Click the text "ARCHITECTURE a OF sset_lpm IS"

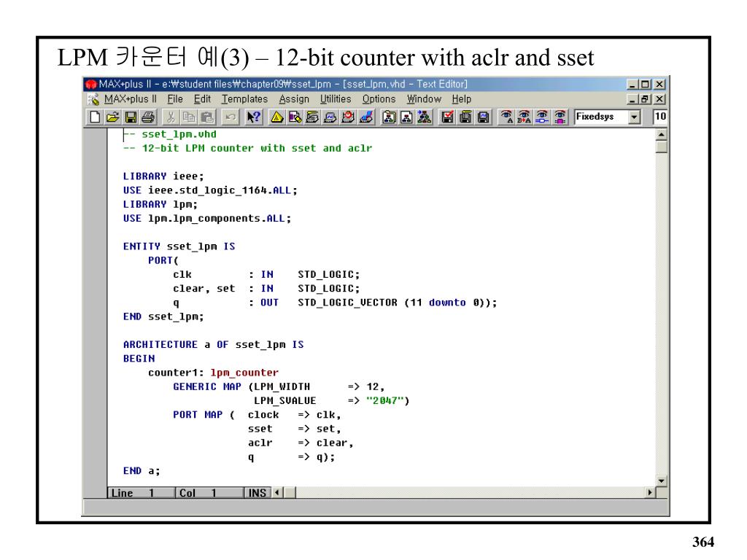(x=214, y=344)
